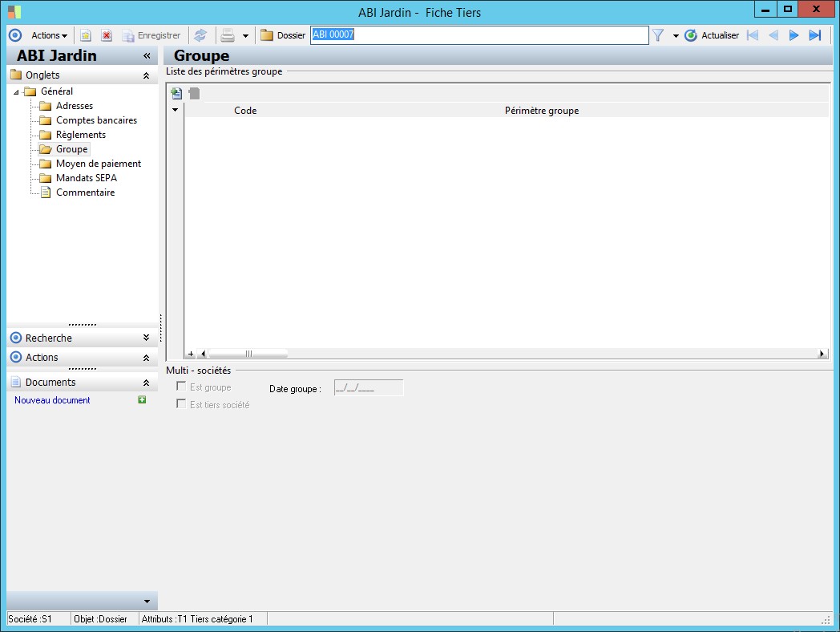Open Moyen de paiement item
The image size is (840, 632).
(x=99, y=164)
